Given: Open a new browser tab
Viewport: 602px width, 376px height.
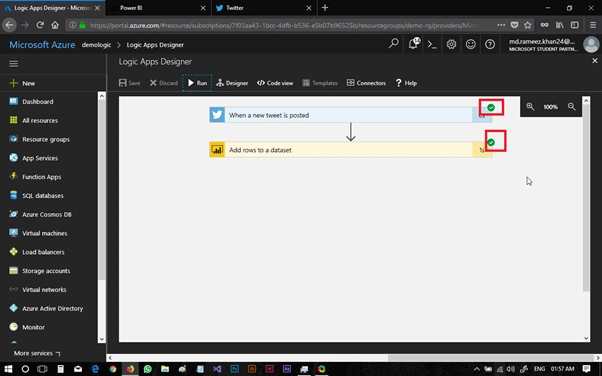Looking at the screenshot, I should 325,8.
